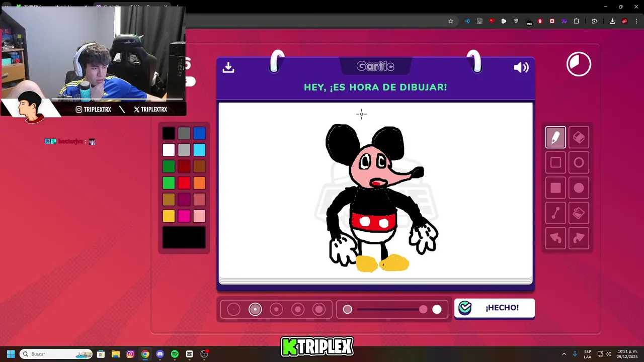Viewport: 644px width, 362px height.
Task: Select the eraser tool
Action: (x=579, y=137)
